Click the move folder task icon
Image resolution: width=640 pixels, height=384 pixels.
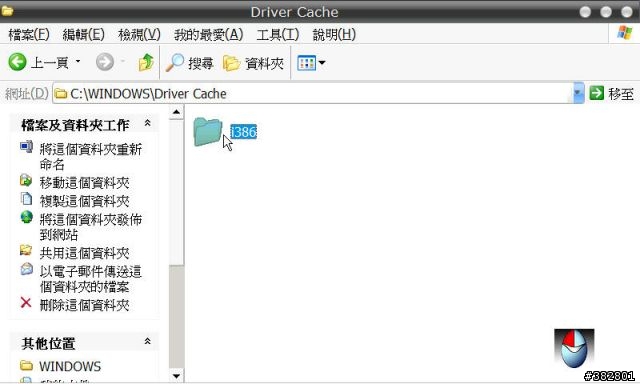pyautogui.click(x=26, y=180)
